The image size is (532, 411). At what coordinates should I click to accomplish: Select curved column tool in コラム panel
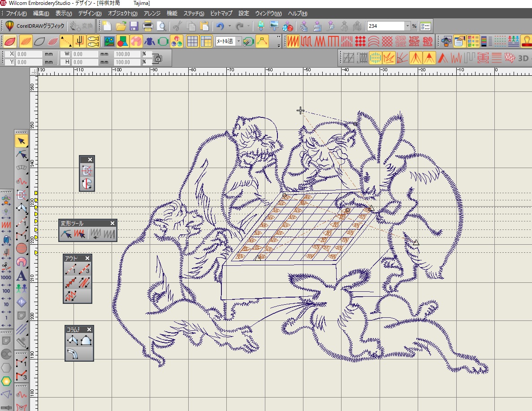(x=73, y=354)
